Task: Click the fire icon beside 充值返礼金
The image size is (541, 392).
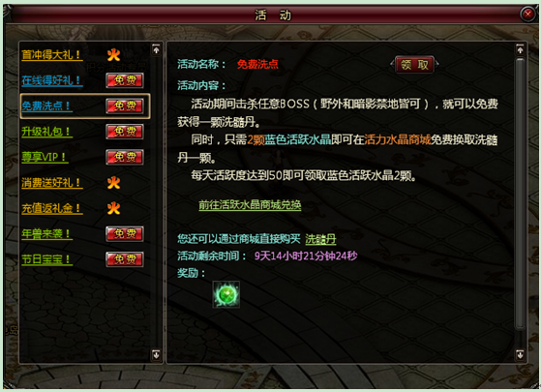Action: point(113,208)
